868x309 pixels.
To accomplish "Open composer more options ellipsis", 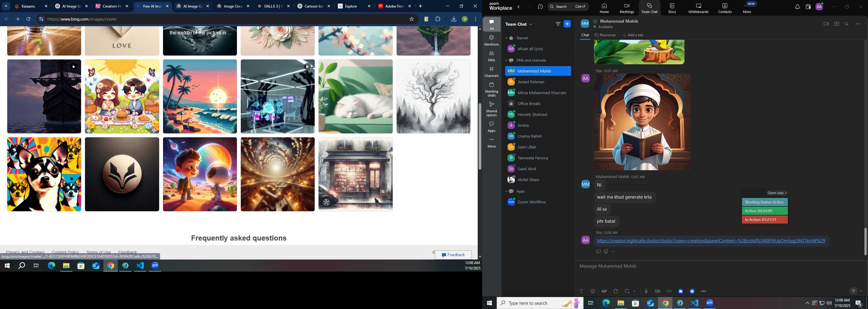I will click(x=703, y=291).
